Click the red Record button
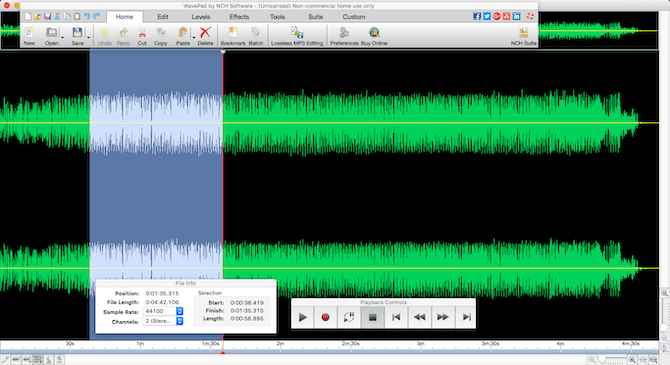 point(326,317)
